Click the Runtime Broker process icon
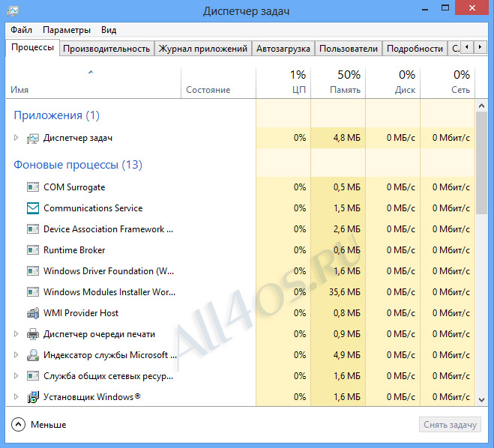Screen dimensions: 494x448 [33, 250]
